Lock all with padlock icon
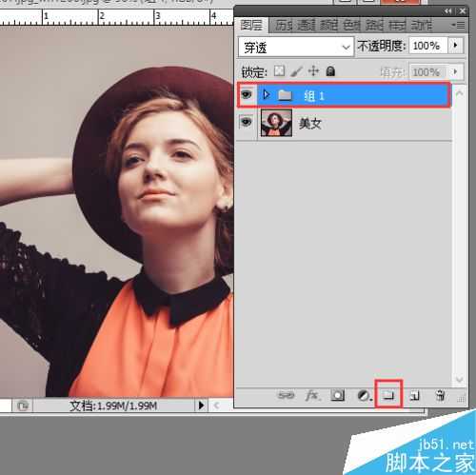 pos(330,70)
